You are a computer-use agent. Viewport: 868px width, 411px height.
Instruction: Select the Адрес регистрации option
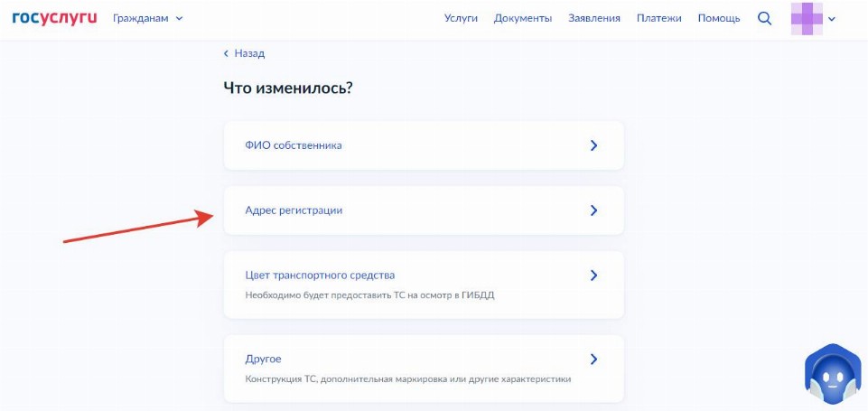click(294, 210)
